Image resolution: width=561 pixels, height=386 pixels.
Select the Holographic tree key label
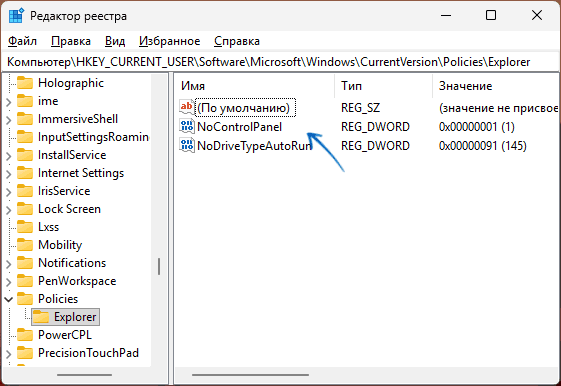click(71, 83)
